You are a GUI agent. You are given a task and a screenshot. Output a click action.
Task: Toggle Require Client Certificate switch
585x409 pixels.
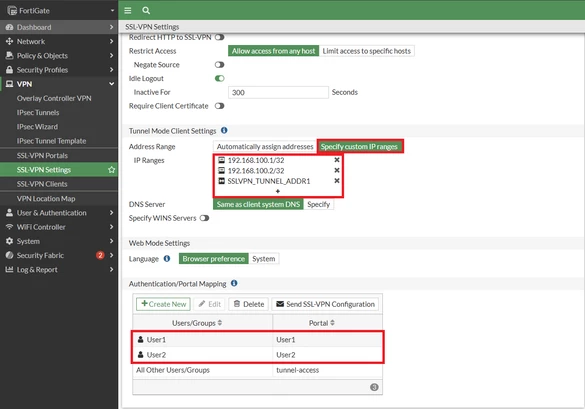219,106
